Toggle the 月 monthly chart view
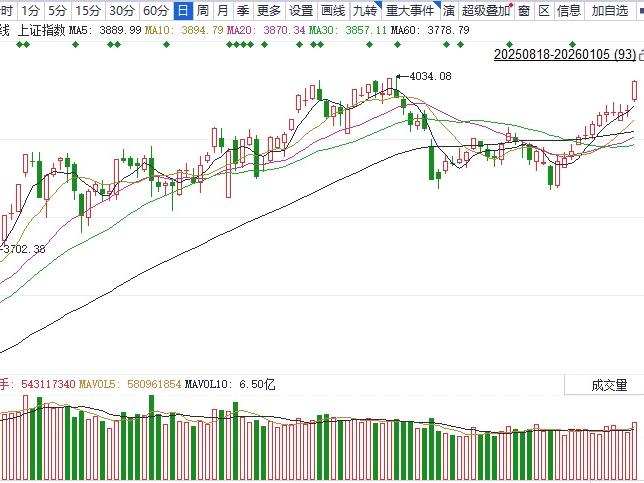This screenshot has width=644, height=483. 223,11
